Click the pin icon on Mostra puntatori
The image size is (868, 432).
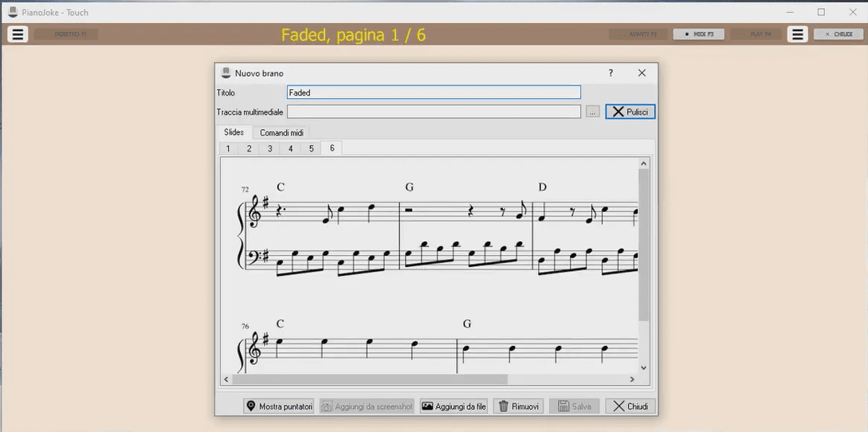click(251, 406)
